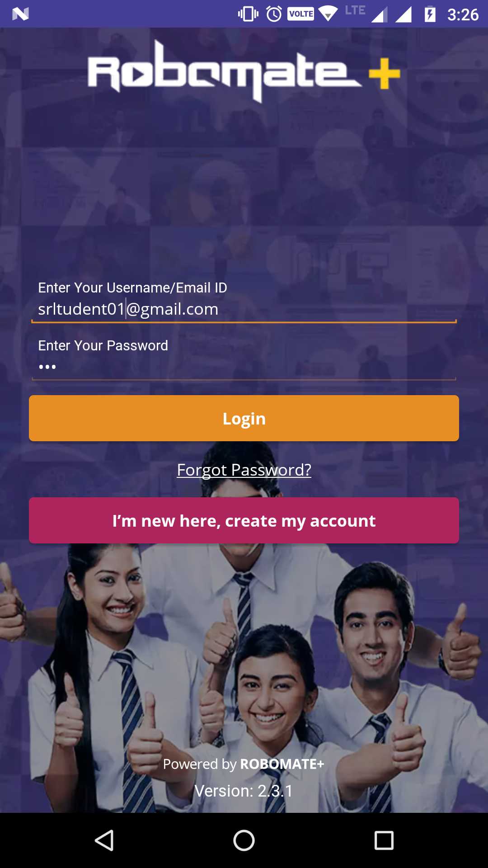Open recent apps square icon
This screenshot has height=868, width=488.
tap(384, 840)
